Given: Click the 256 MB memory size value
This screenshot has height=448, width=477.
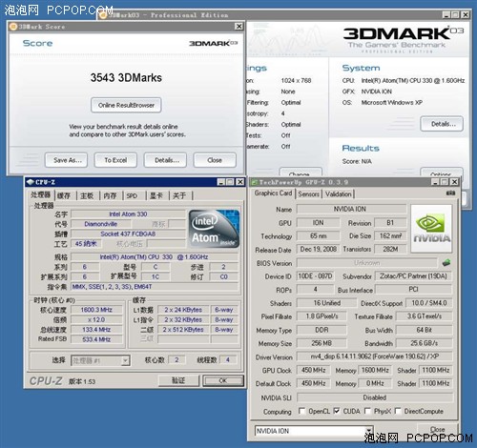Looking at the screenshot, I should coord(321,343).
